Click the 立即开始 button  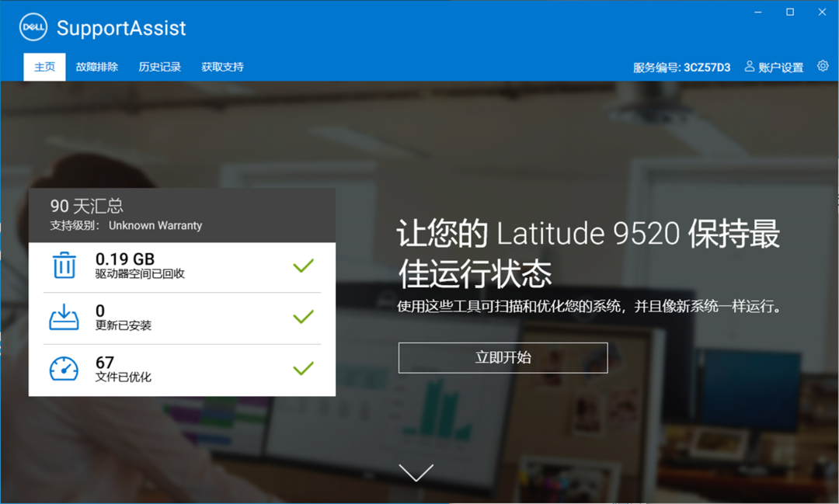503,358
